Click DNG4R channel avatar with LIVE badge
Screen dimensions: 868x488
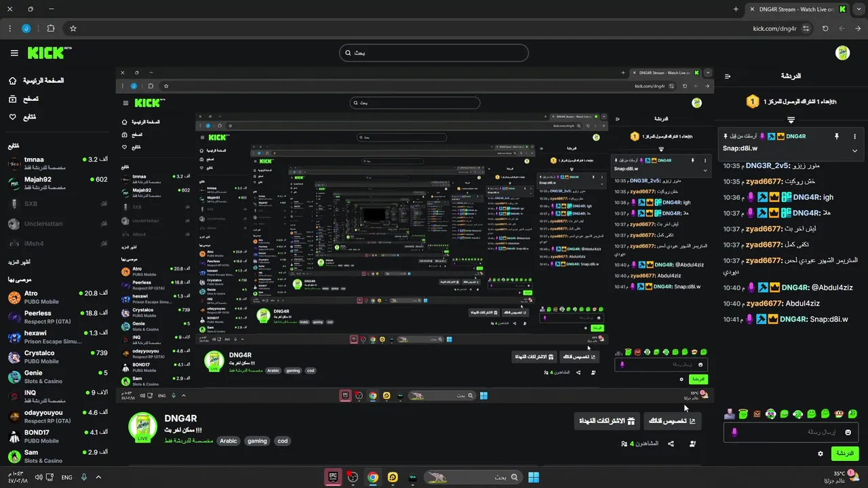pos(142,427)
